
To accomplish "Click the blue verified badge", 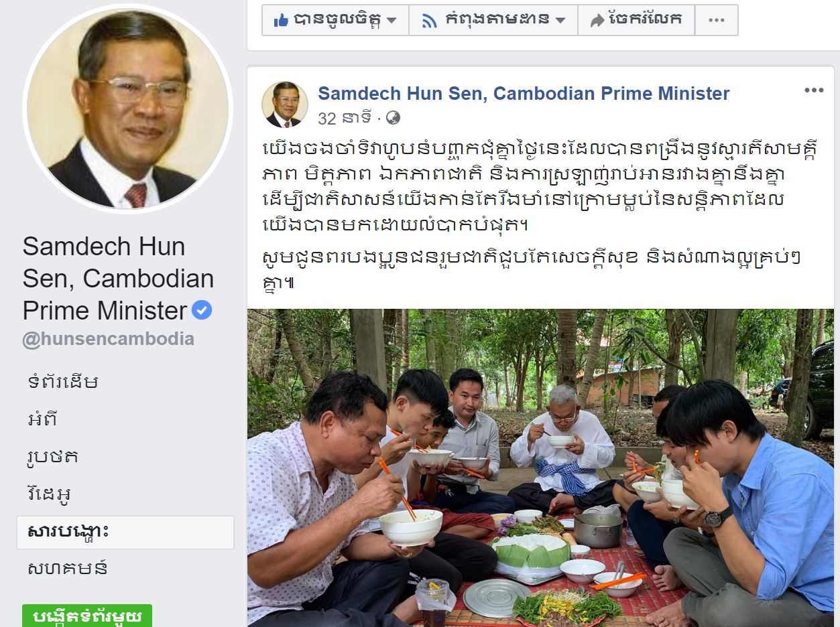I will pyautogui.click(x=202, y=310).
